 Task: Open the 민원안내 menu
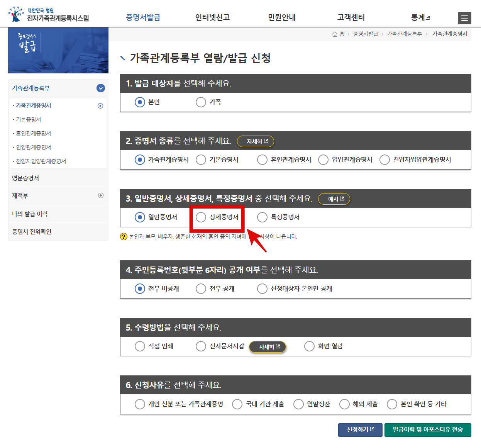(281, 17)
